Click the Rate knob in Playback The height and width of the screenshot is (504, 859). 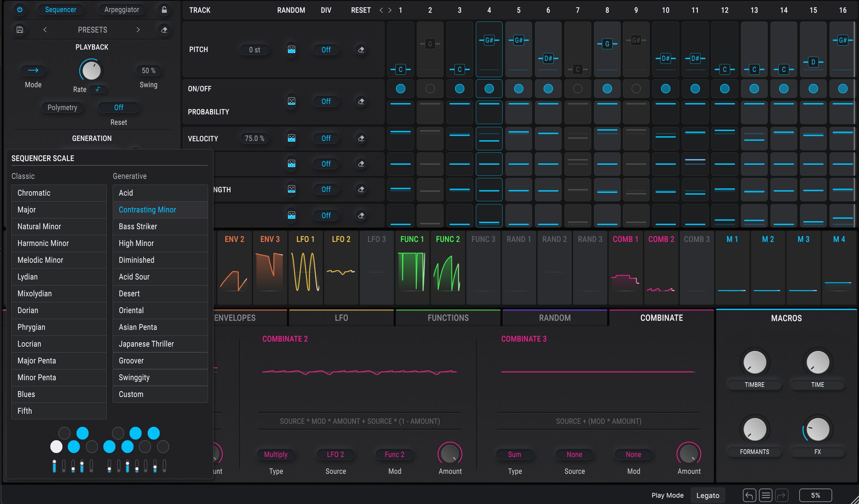click(91, 70)
